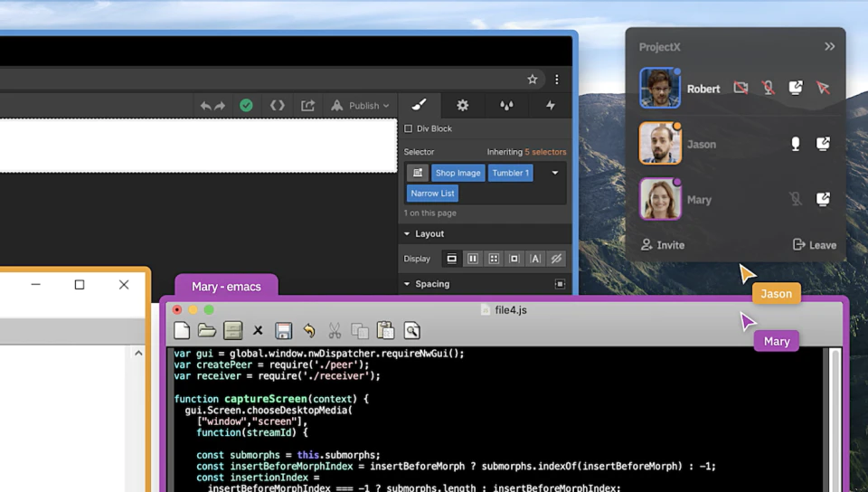Screen dimensions: 868x492
Task: Select grid display option
Action: pyautogui.click(x=494, y=259)
